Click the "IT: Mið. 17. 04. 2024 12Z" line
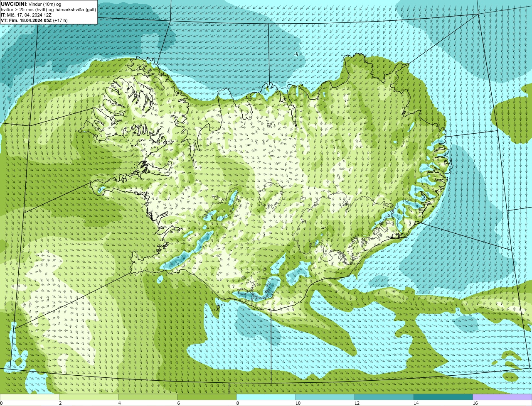The image size is (532, 406). [26, 15]
